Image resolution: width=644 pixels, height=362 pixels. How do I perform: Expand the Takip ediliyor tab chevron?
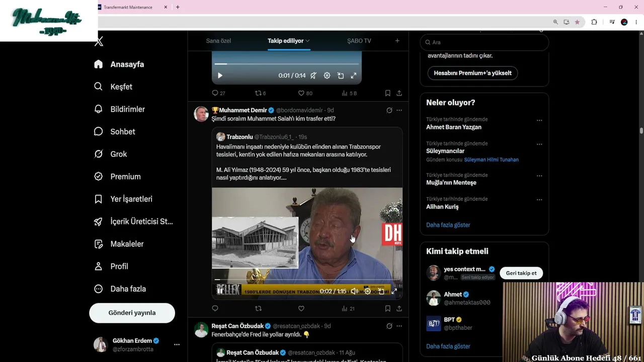(x=307, y=41)
